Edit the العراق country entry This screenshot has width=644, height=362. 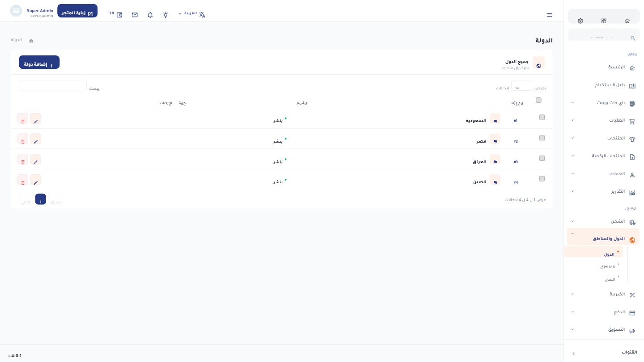35,160
